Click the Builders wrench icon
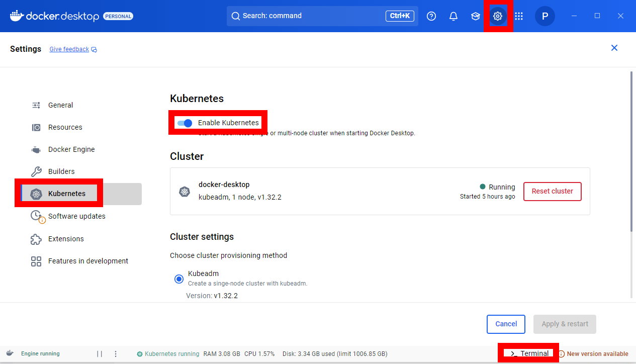The image size is (636, 364). (36, 171)
